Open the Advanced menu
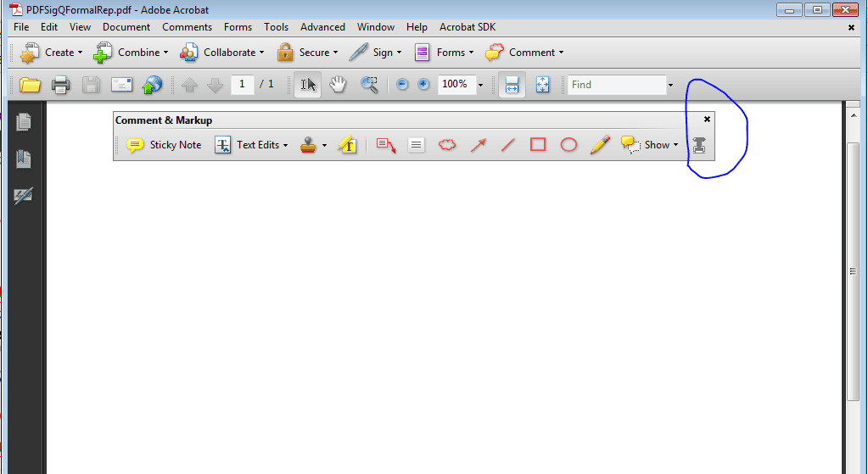 (322, 27)
